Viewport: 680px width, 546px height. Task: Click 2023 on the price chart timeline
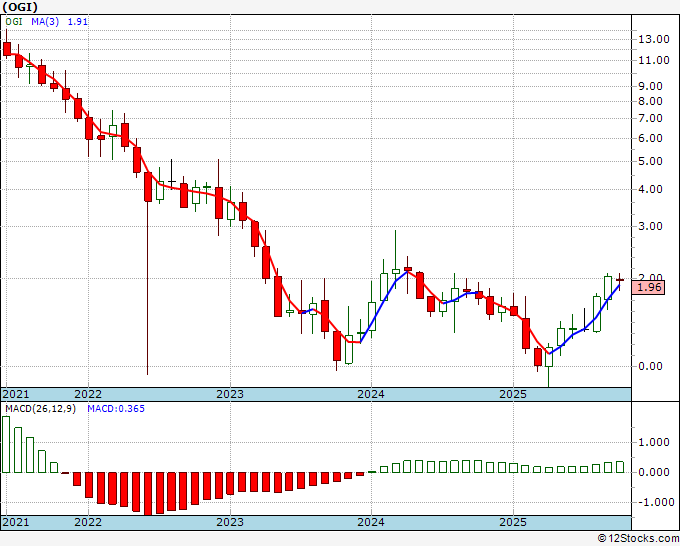pyautogui.click(x=230, y=394)
